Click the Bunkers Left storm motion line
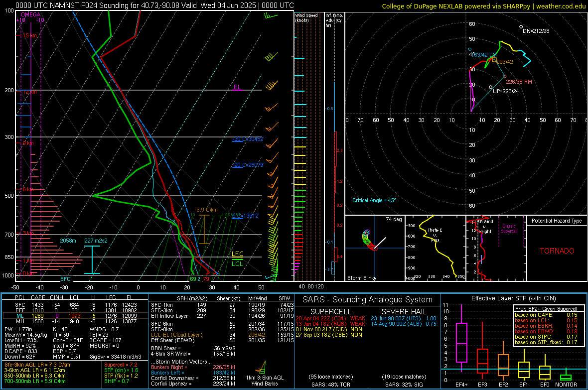 [193, 373]
